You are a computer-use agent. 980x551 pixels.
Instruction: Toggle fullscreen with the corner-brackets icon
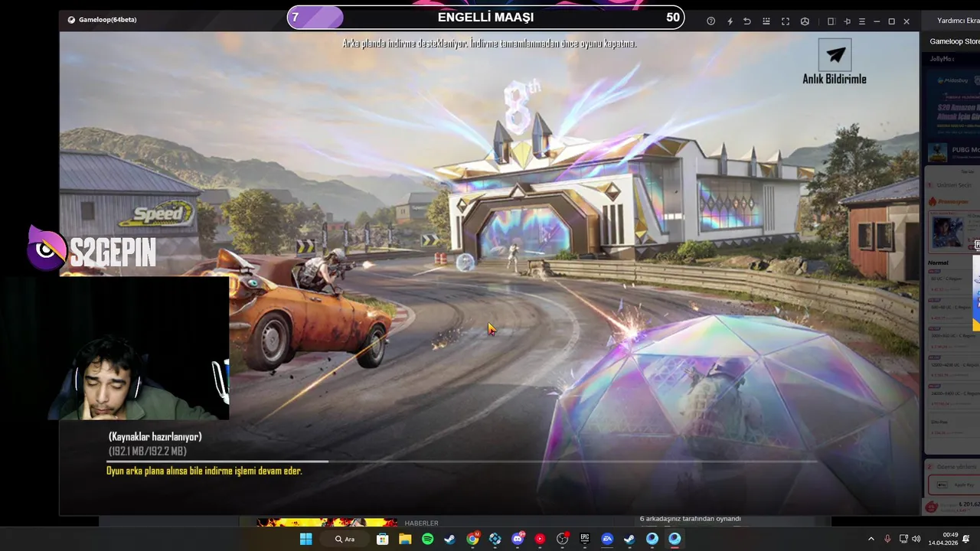point(786,21)
